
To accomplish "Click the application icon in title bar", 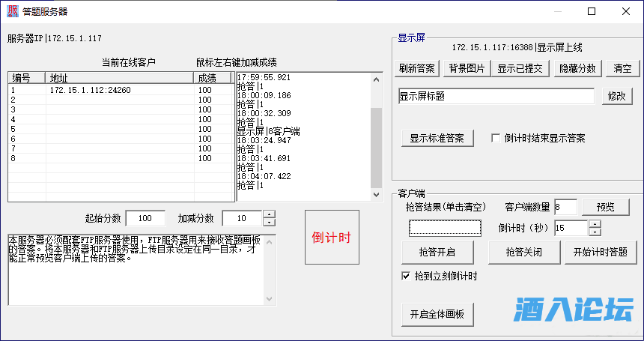I will point(13,12).
